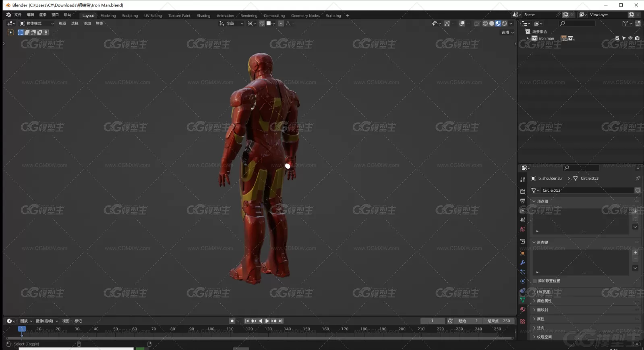The height and width of the screenshot is (350, 644).
Task: Switch to wireframe viewport shading
Action: (x=485, y=23)
